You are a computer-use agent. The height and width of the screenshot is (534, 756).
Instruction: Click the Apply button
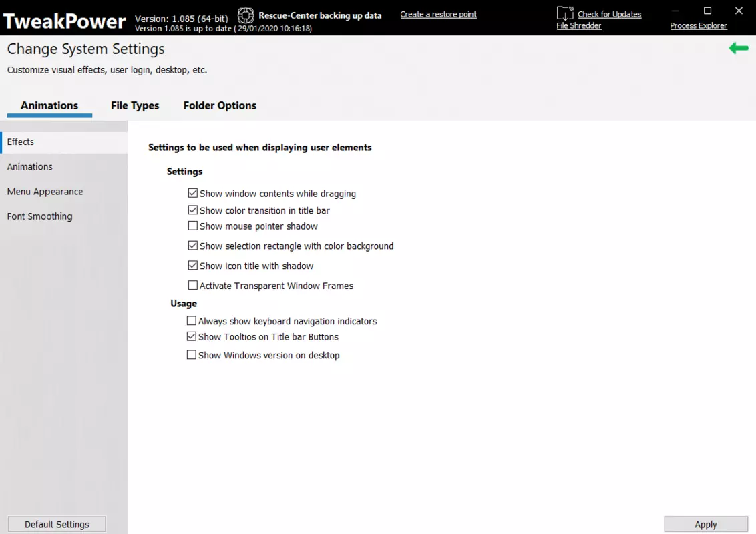706,525
